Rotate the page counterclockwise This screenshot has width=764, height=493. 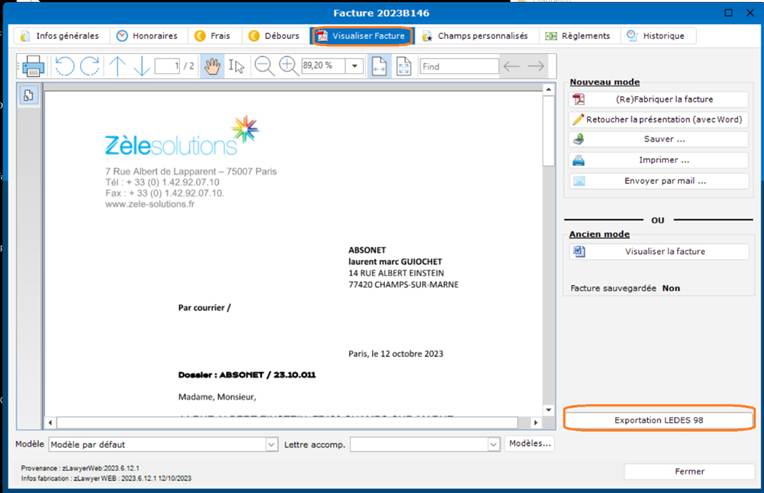[64, 66]
